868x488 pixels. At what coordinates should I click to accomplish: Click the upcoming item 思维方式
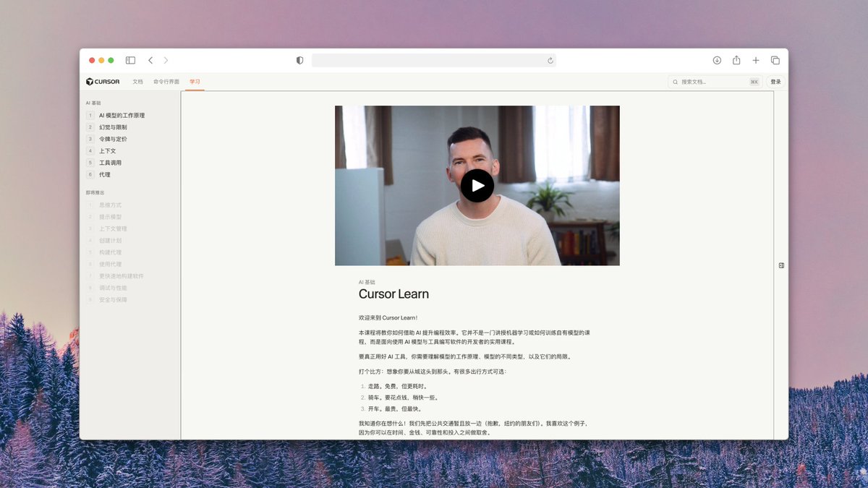pos(110,205)
